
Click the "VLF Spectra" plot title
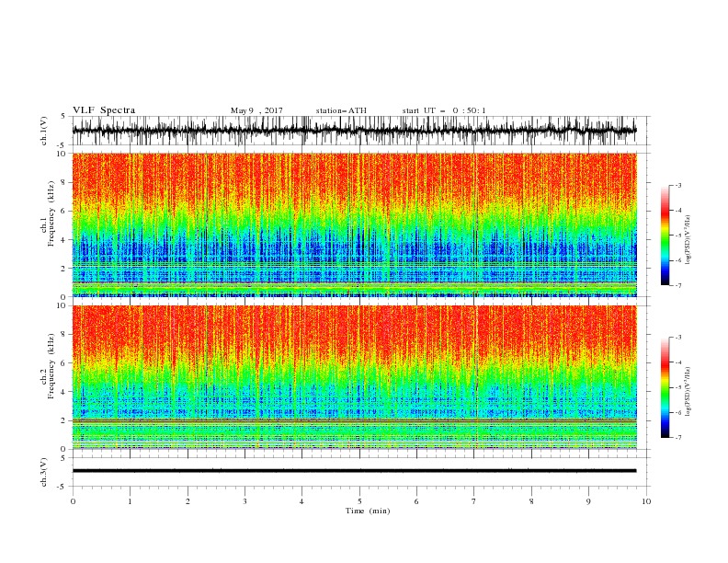point(104,110)
